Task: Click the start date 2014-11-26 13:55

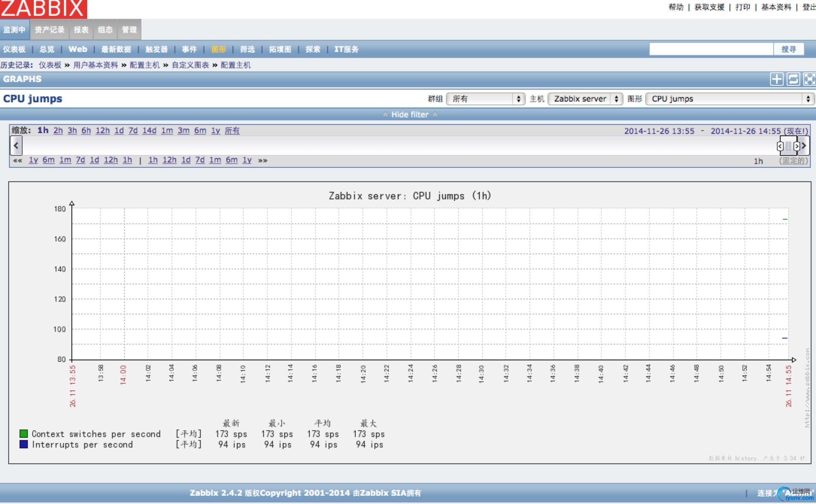Action: point(659,131)
